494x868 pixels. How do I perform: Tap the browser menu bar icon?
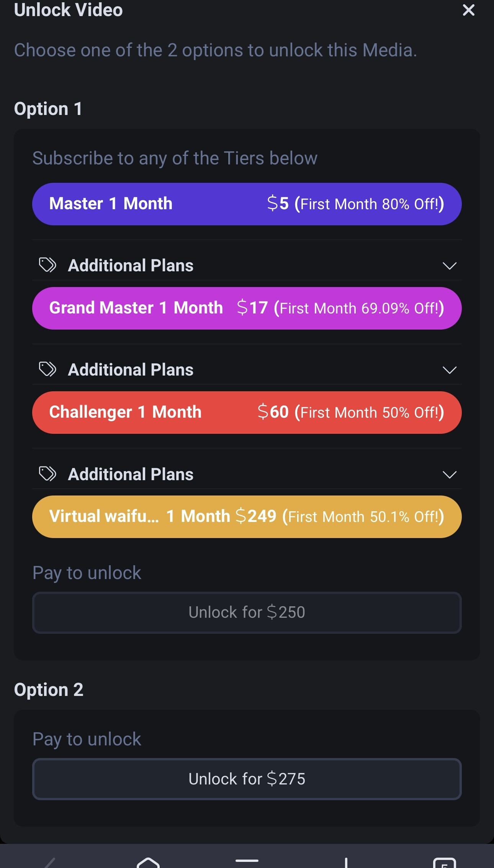pyautogui.click(x=247, y=861)
